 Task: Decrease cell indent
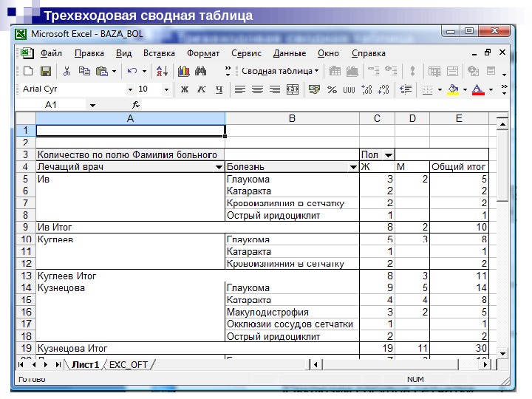[406, 89]
